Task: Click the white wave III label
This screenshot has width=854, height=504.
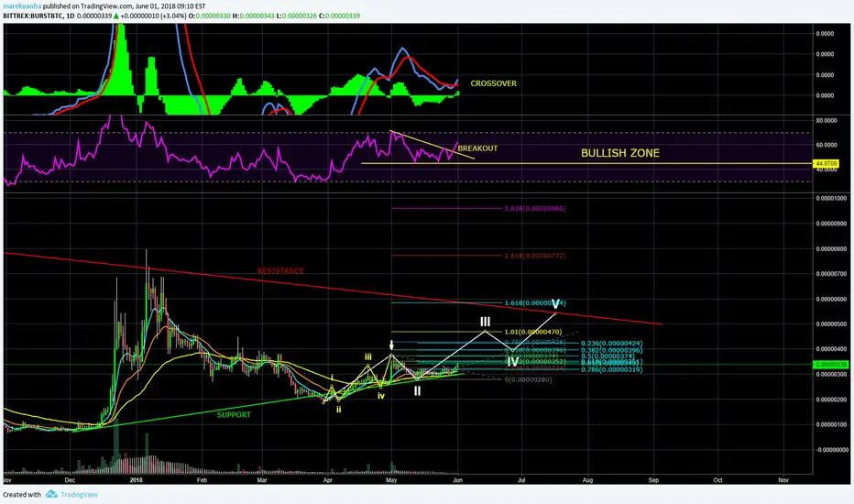Action: (485, 322)
